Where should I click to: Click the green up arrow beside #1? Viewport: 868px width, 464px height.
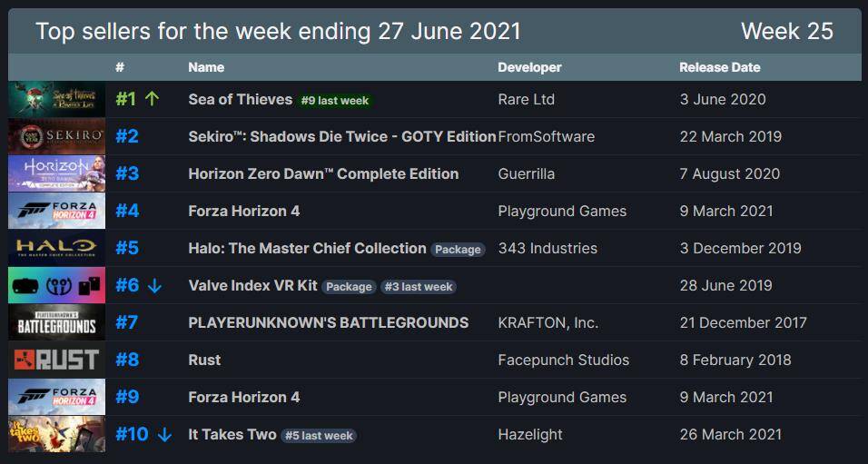pos(152,99)
